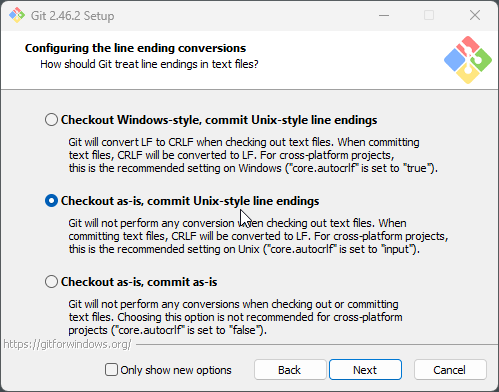Click the 'Git 2.46.2 Setup' title text
The image size is (499, 392).
pos(72,16)
